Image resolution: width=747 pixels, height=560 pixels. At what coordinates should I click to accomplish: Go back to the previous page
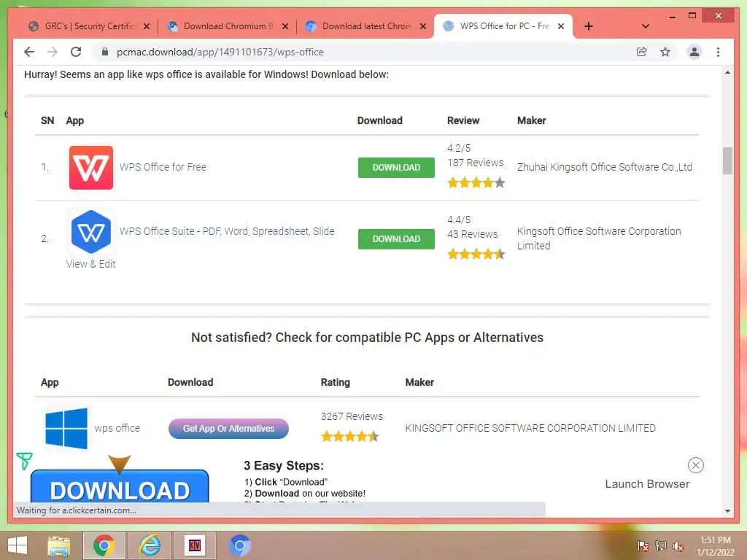click(x=29, y=52)
